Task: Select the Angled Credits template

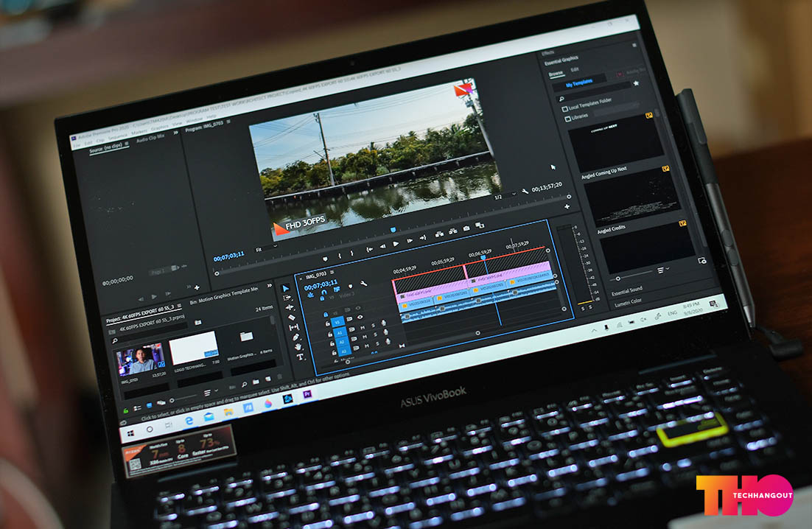Action: pyautogui.click(x=631, y=197)
